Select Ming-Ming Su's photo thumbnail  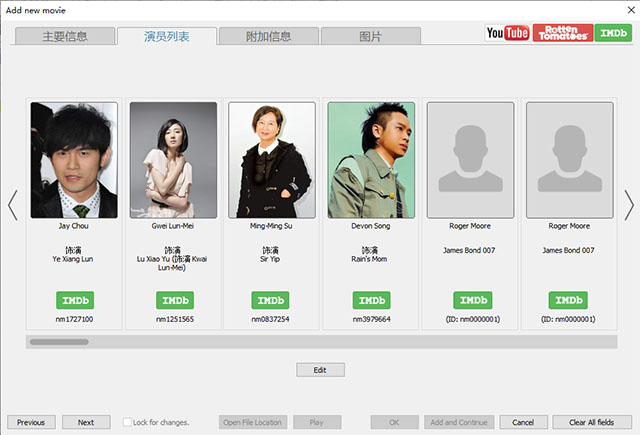pyautogui.click(x=272, y=160)
